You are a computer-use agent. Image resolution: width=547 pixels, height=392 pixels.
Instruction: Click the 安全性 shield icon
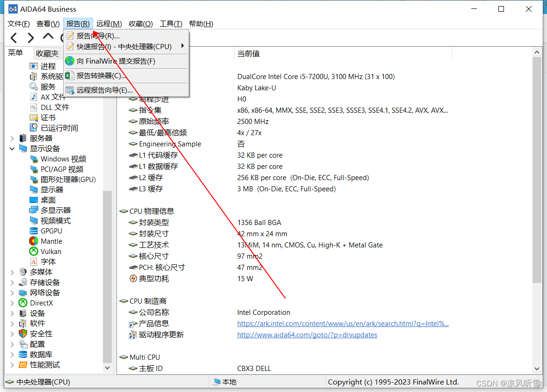click(x=22, y=334)
